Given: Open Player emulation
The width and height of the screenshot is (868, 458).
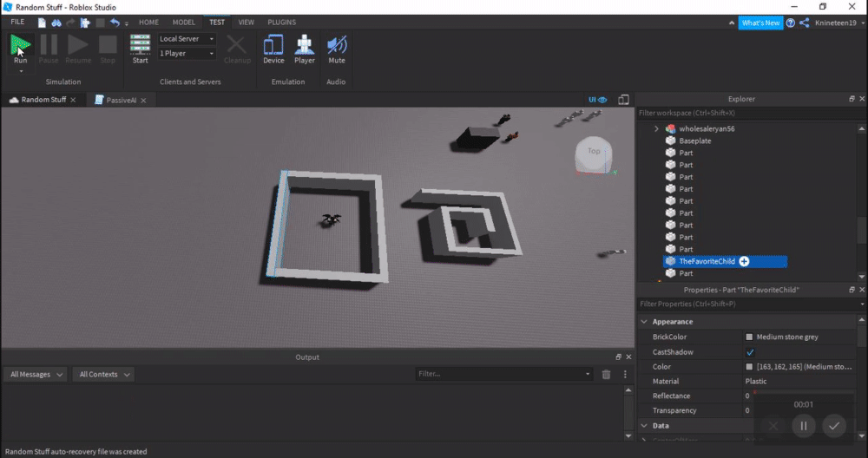Looking at the screenshot, I should (x=305, y=49).
